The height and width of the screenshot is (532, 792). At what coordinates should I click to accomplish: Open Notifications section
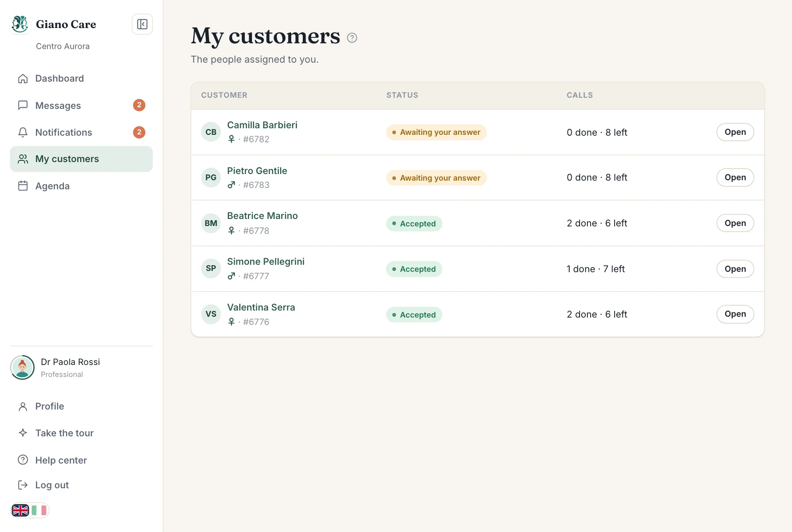(81, 132)
